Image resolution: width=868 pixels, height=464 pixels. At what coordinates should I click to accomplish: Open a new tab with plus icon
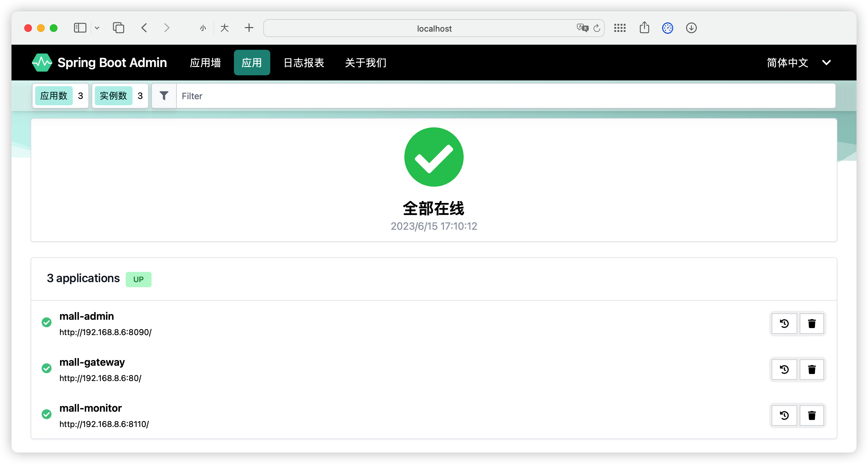point(249,28)
